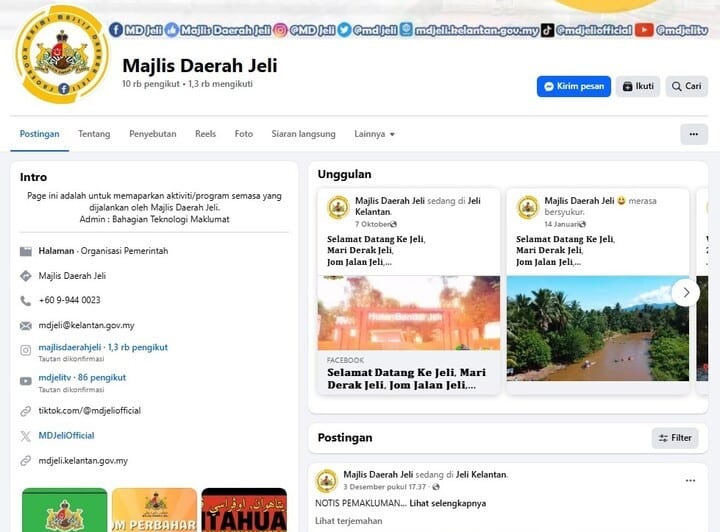This screenshot has height=532, width=720.
Task: Click the Instagram icon beside majlisdaerahjeli
Action: (x=26, y=350)
